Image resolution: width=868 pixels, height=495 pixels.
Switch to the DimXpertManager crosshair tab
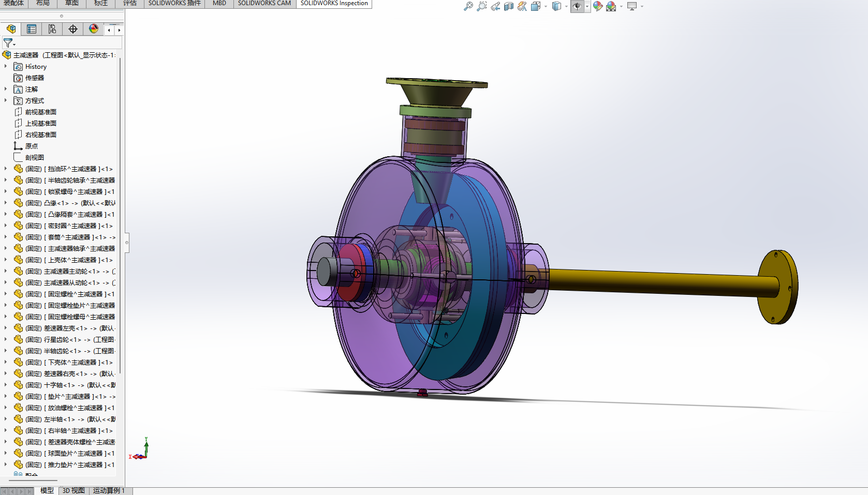point(73,29)
